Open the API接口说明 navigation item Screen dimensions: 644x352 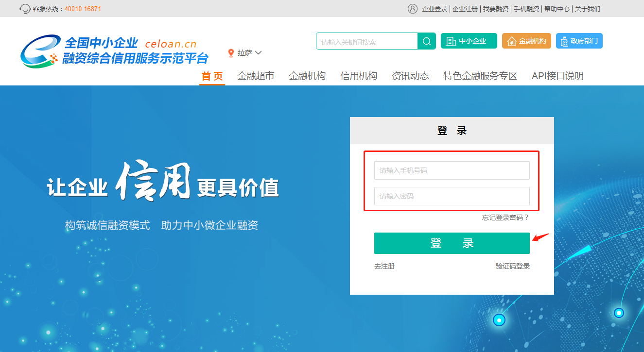coord(557,76)
